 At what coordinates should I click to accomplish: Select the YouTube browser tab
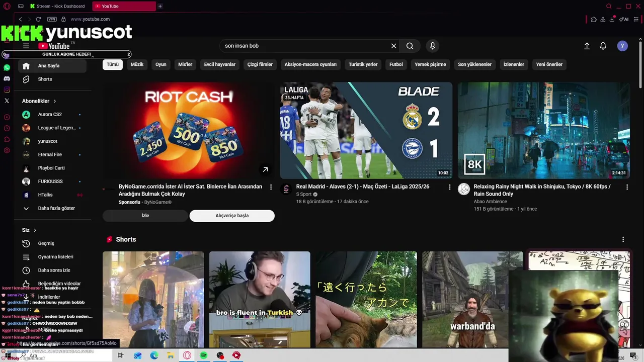tap(124, 6)
